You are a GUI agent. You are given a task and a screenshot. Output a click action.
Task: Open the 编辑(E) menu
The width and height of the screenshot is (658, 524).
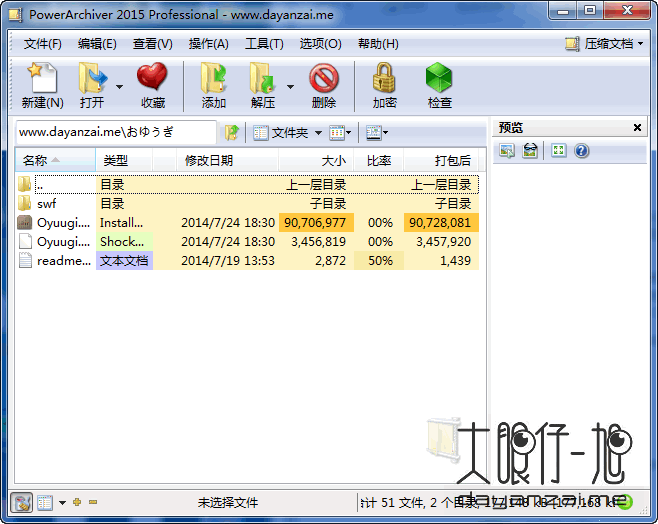[97, 44]
